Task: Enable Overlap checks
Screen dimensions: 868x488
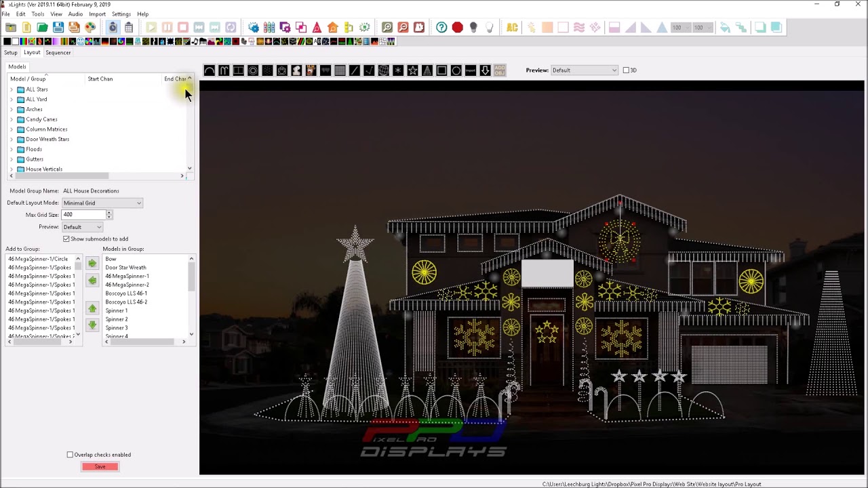Action: [x=70, y=455]
